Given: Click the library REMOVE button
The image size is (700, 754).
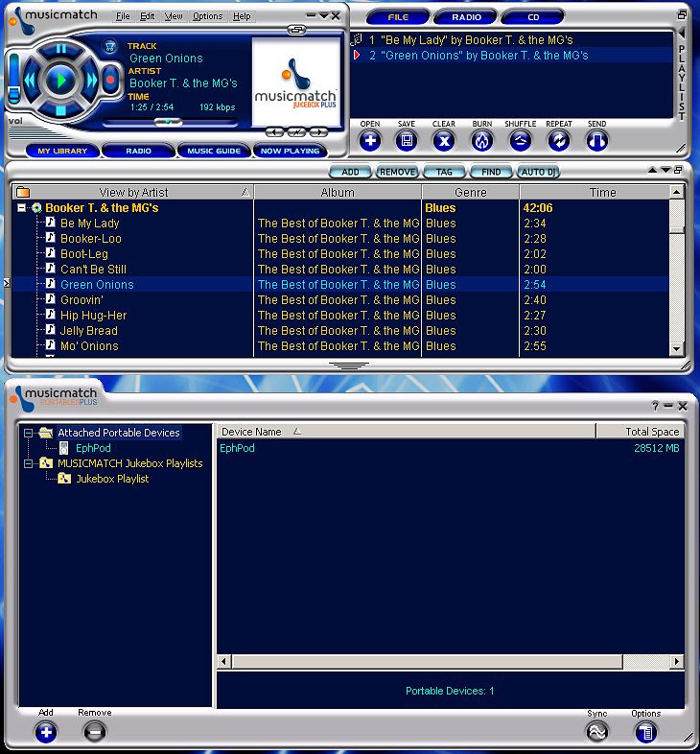Looking at the screenshot, I should click(x=397, y=172).
